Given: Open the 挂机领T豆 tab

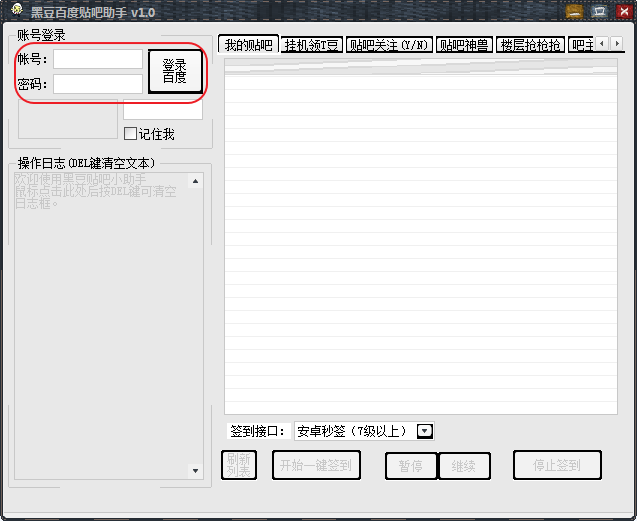Looking at the screenshot, I should tap(312, 45).
